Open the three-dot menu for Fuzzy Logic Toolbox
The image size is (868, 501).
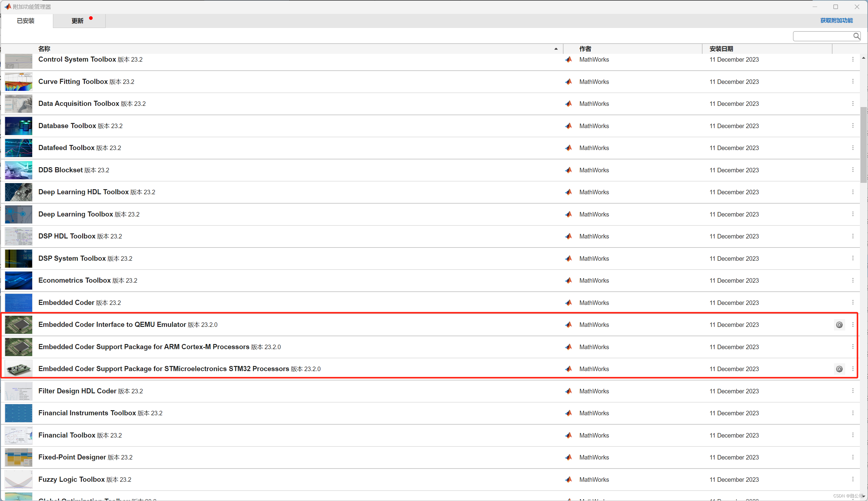(x=853, y=479)
